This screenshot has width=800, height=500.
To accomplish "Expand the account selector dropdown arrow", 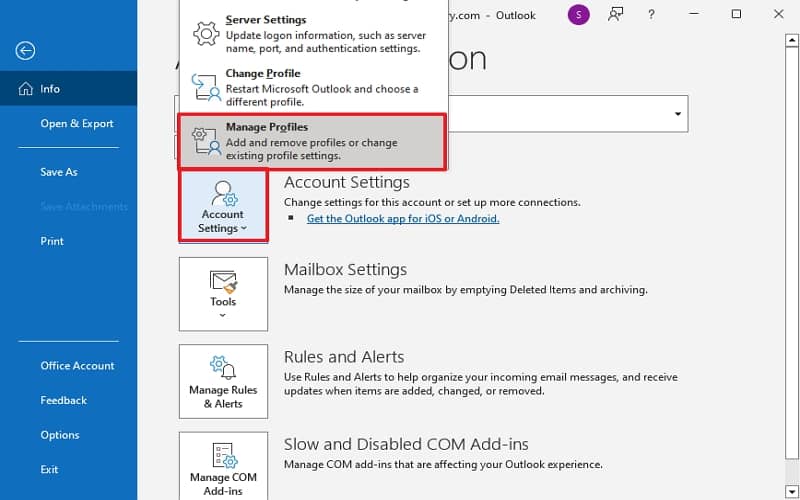I will click(678, 114).
